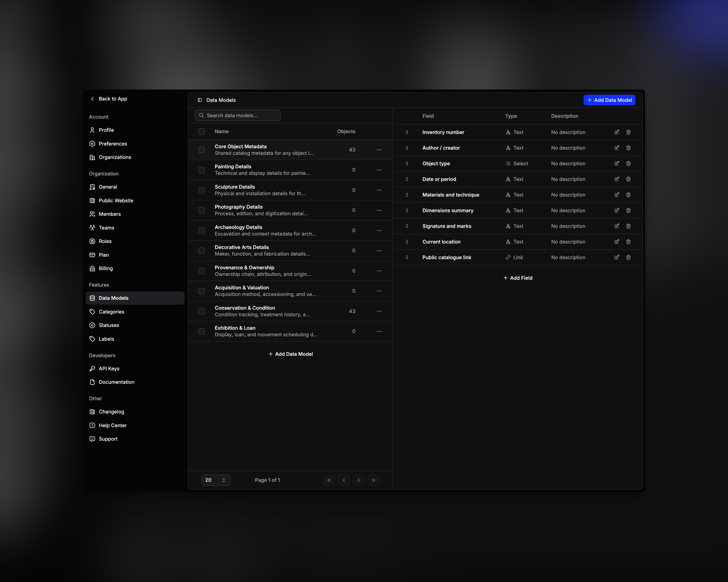Viewport: 728px width, 582px height.
Task: Edit the Author / creator field
Action: pos(616,148)
